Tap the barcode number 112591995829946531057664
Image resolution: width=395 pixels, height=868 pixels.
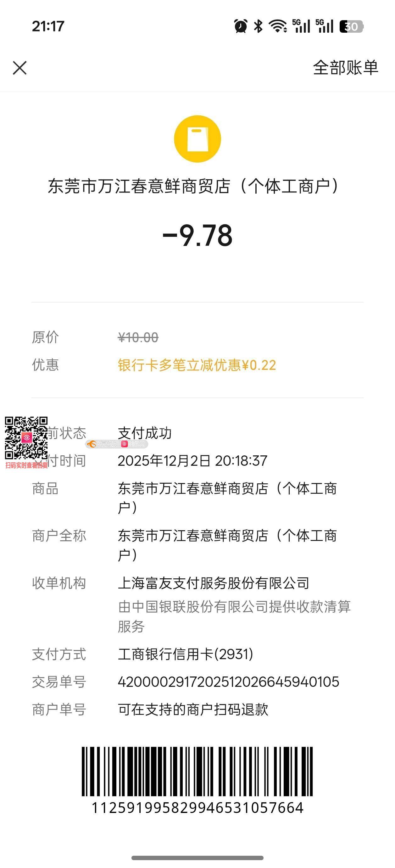tap(197, 808)
